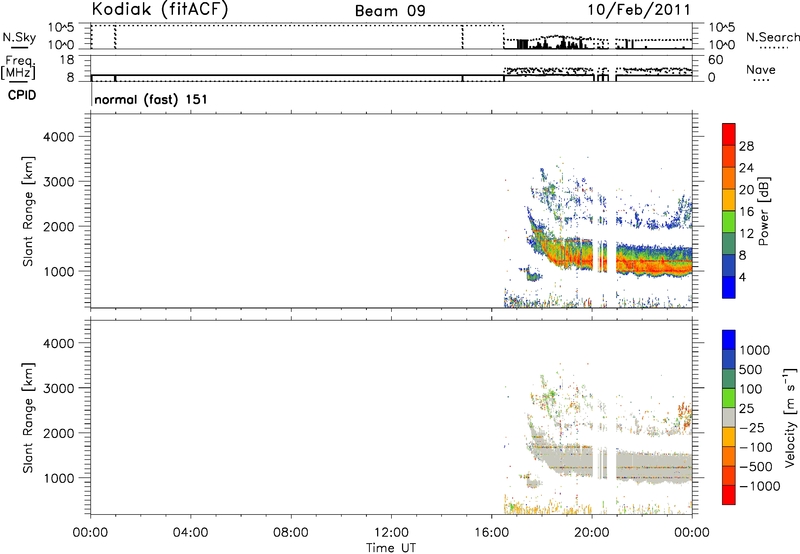The width and height of the screenshot is (800, 554).
Task: Click the blue bottom of Power color bar
Action: [x=729, y=287]
